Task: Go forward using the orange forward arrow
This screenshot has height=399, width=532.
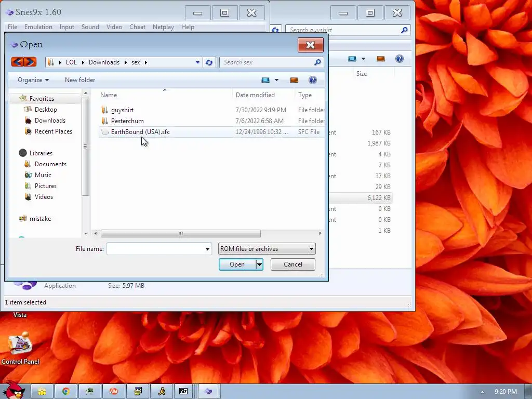Action: click(30, 62)
